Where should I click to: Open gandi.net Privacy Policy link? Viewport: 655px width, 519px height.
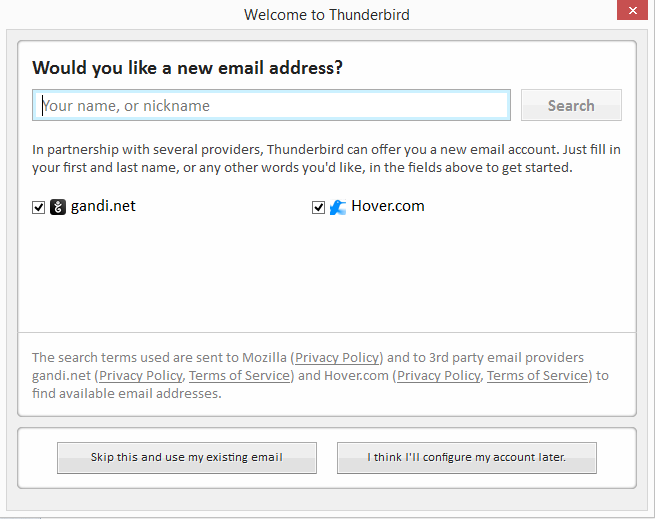pos(141,376)
